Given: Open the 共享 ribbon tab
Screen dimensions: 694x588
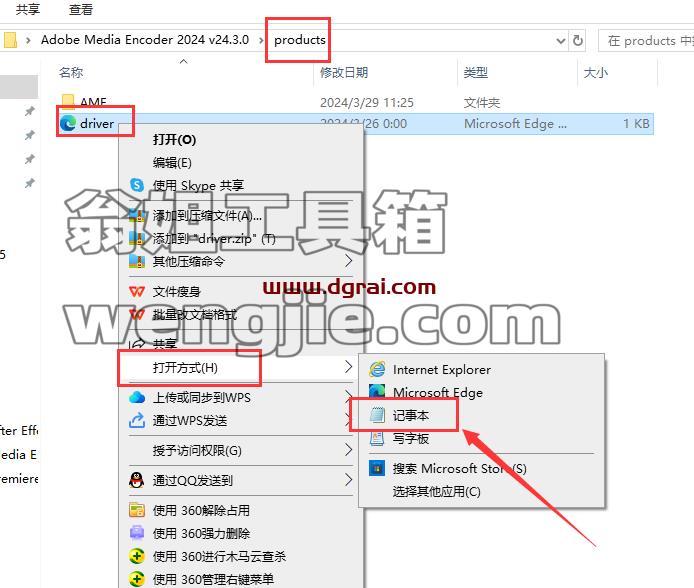Looking at the screenshot, I should point(27,9).
